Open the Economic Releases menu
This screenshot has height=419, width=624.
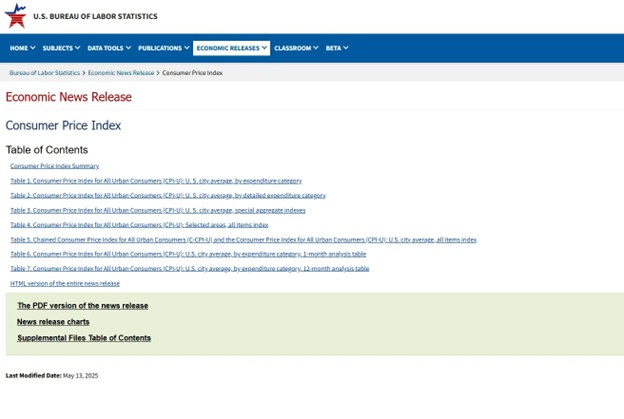(x=232, y=48)
